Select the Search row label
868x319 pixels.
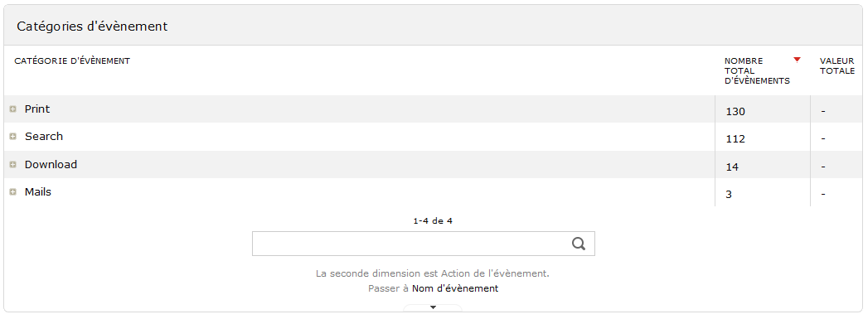[x=44, y=137]
